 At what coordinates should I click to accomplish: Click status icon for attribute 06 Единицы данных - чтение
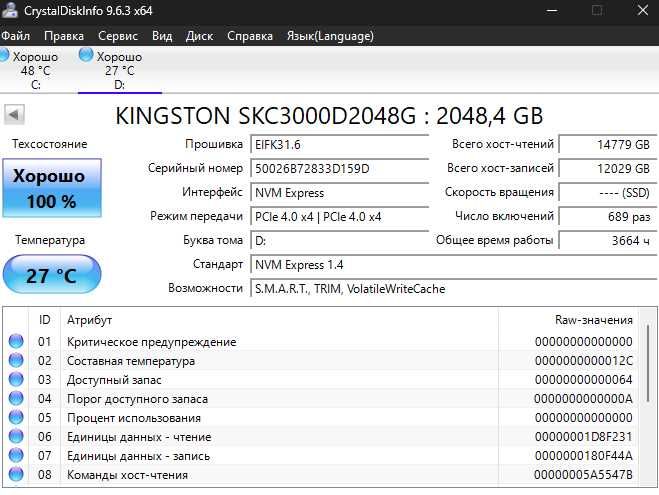(x=16, y=437)
